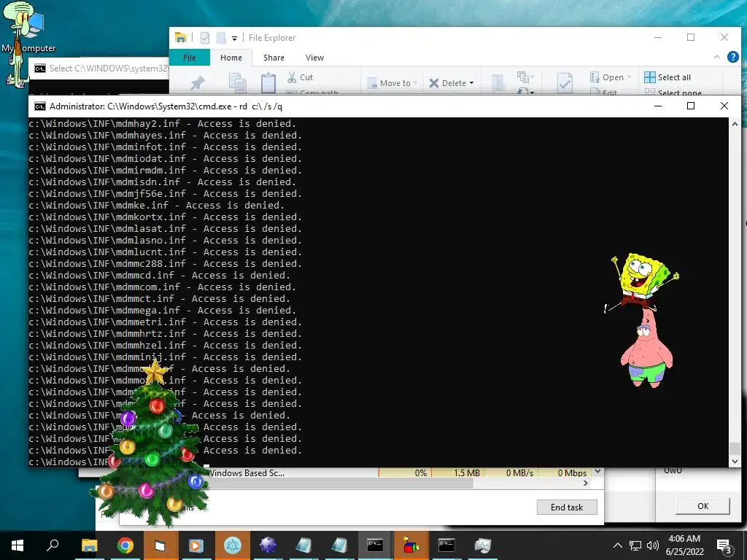Launch Google Chrome from taskbar
The height and width of the screenshot is (560, 747).
pos(125,545)
